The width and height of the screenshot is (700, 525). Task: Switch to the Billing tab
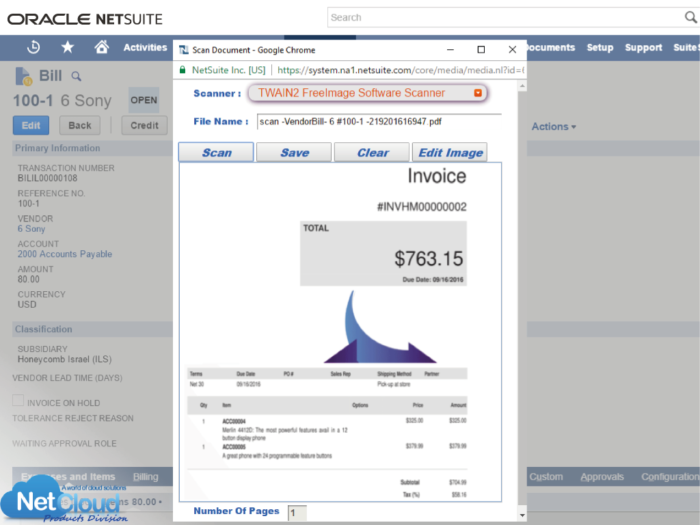tap(146, 477)
